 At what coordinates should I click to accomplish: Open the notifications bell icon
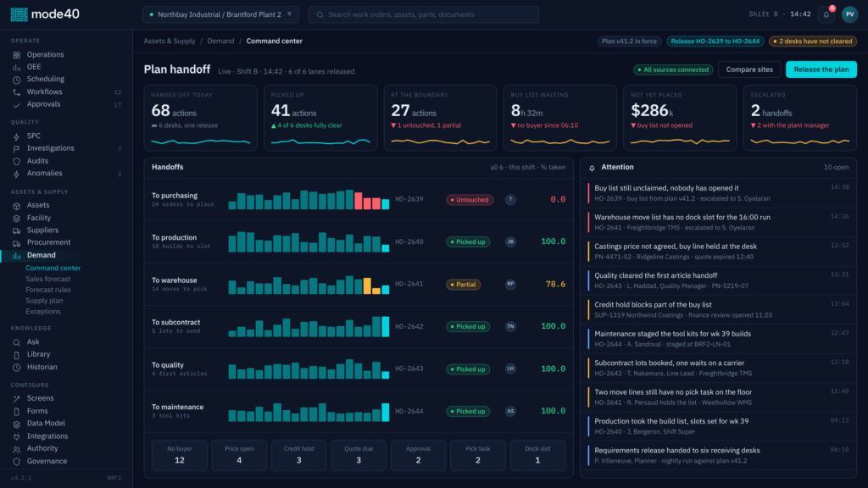click(826, 15)
